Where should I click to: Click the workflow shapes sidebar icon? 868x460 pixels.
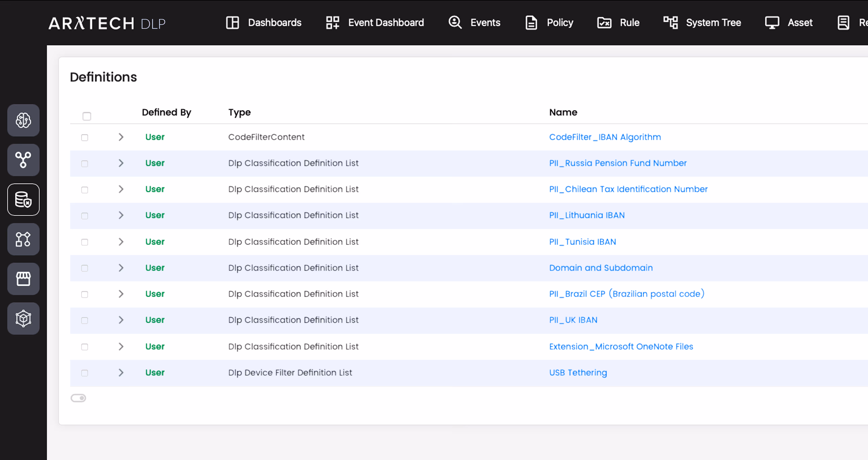pyautogui.click(x=23, y=239)
